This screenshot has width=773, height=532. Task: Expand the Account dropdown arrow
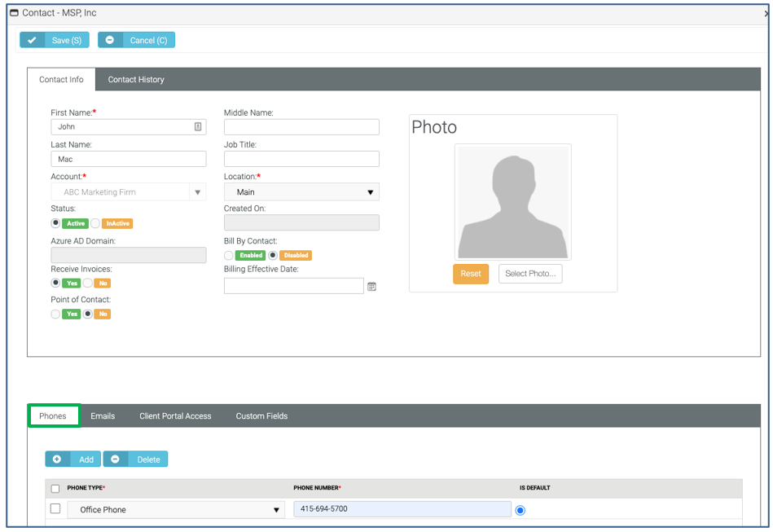point(196,192)
